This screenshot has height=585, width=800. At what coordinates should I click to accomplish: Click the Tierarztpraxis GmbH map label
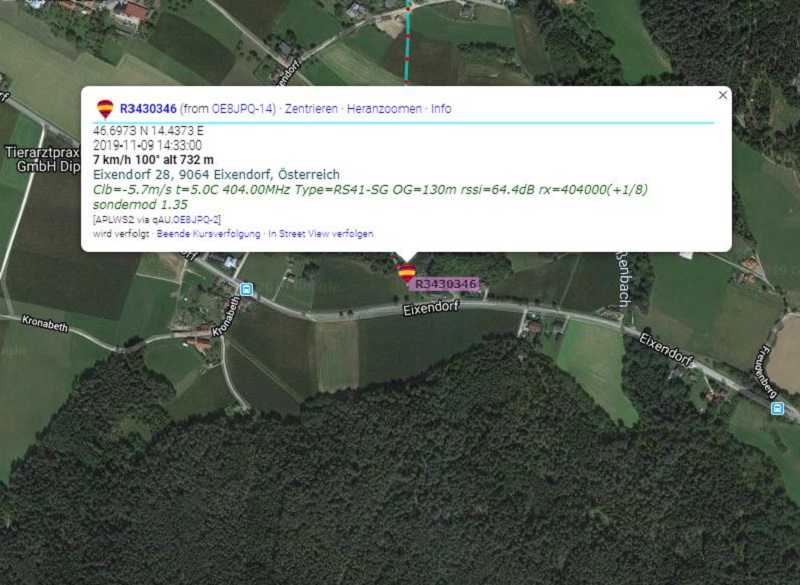[x=43, y=159]
